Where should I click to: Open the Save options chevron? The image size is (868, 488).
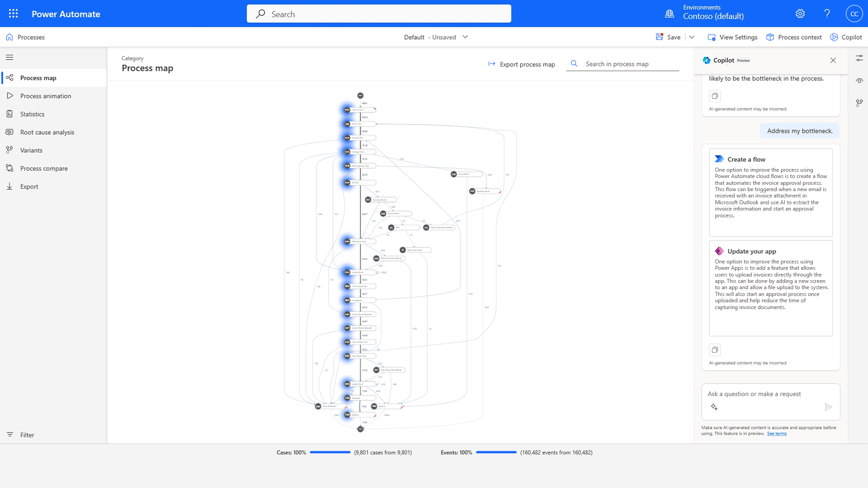point(692,37)
